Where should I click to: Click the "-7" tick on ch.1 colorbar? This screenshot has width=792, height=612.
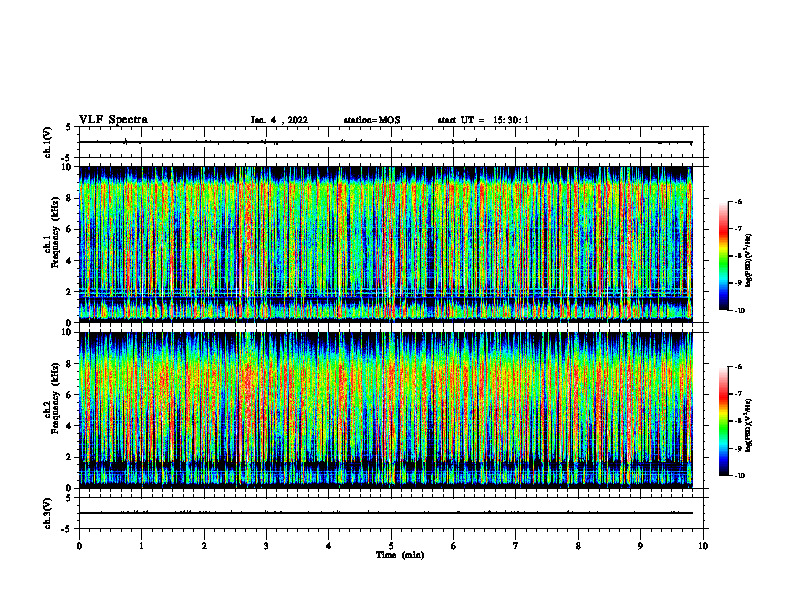(x=738, y=229)
